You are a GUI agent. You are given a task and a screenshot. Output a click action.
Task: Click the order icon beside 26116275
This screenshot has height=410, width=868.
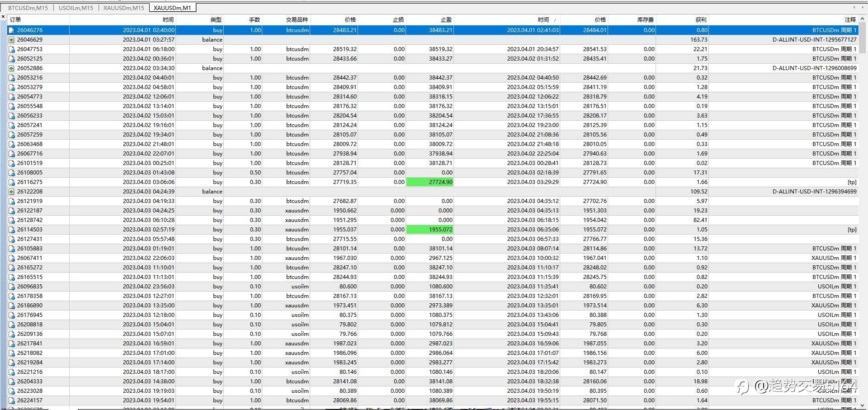click(11, 182)
